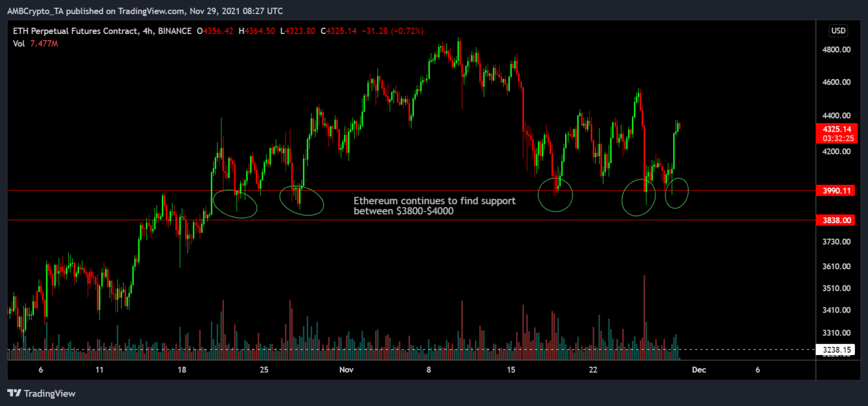Select the Ethereum support text annotation
The image size is (868, 406).
(434, 206)
